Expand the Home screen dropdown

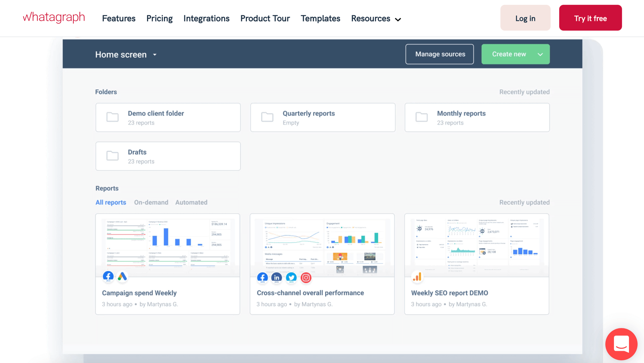pos(155,54)
